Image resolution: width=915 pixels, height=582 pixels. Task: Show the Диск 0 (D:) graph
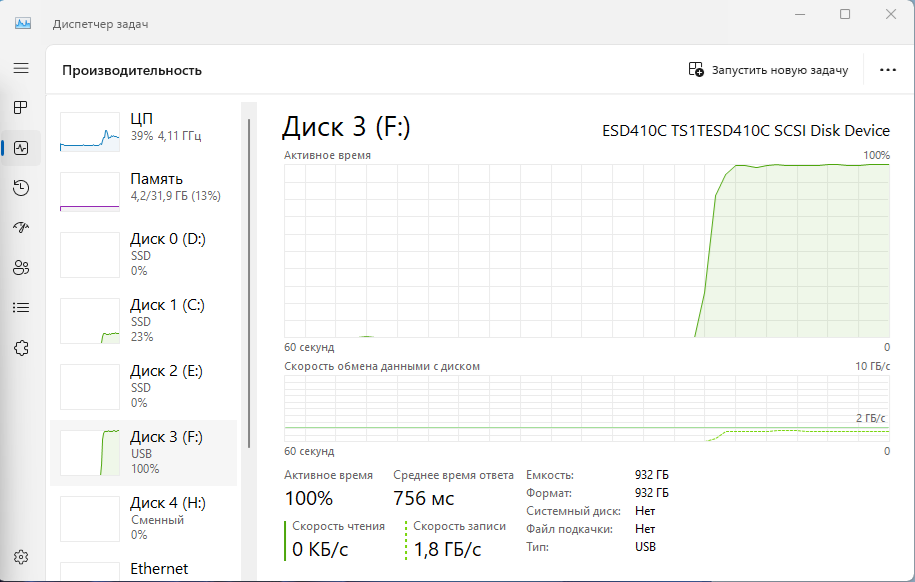click(143, 254)
